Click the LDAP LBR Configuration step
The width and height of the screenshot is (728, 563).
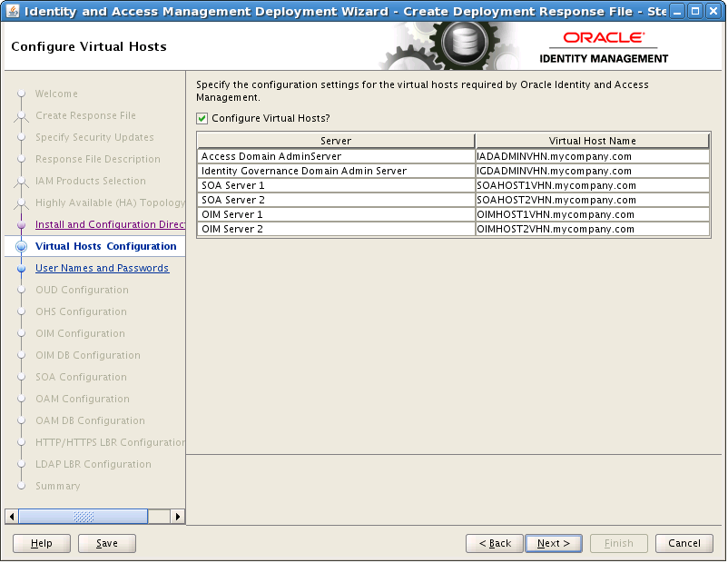[93, 465]
